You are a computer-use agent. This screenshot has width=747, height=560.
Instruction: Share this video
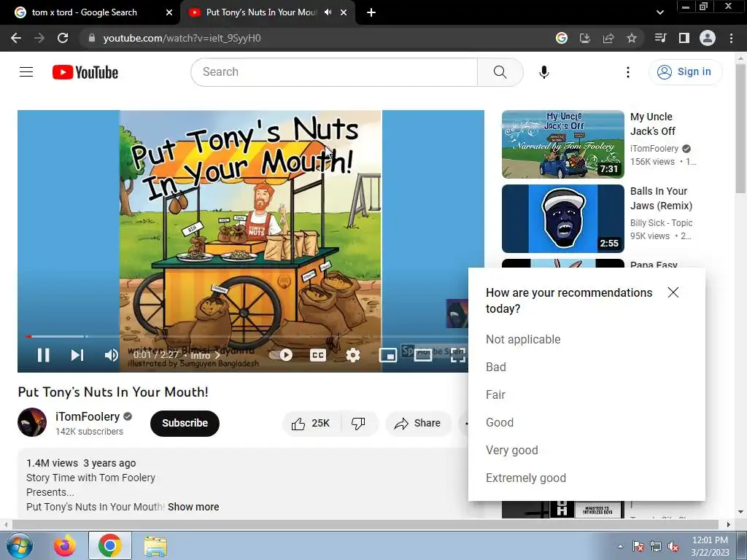[x=418, y=424]
